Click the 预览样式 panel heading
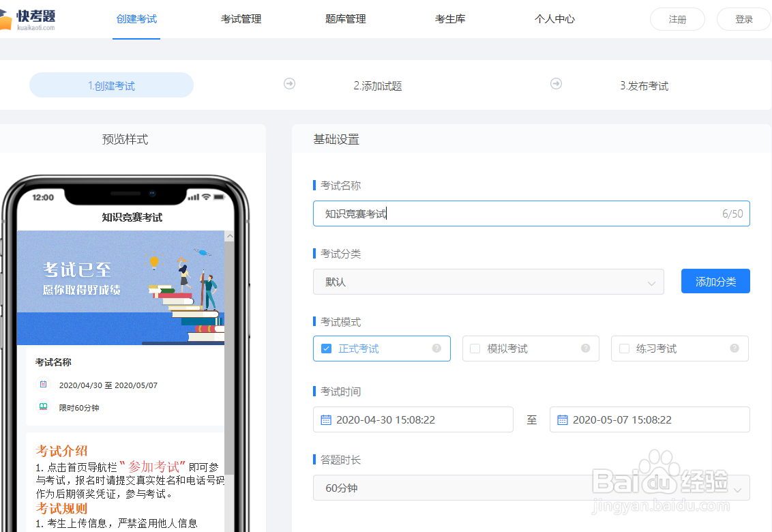Viewport: 772px width, 532px height. point(125,139)
